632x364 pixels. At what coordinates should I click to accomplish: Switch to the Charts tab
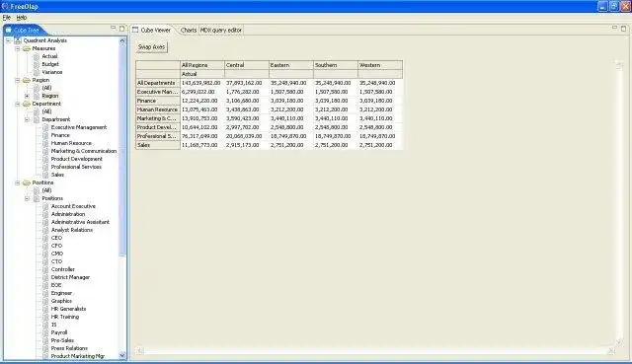coord(189,31)
